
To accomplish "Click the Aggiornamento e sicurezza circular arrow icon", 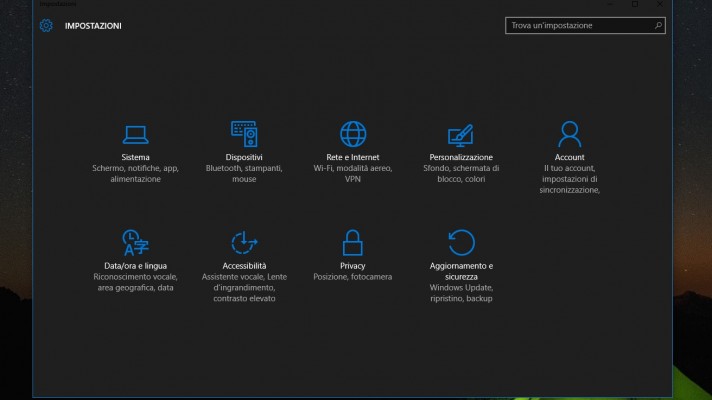I will (x=461, y=242).
